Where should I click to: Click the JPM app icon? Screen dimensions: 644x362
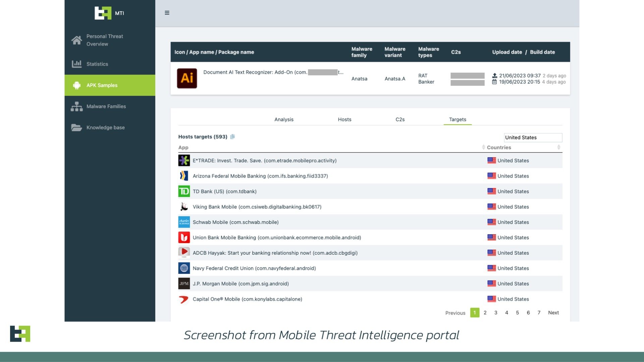tap(184, 284)
